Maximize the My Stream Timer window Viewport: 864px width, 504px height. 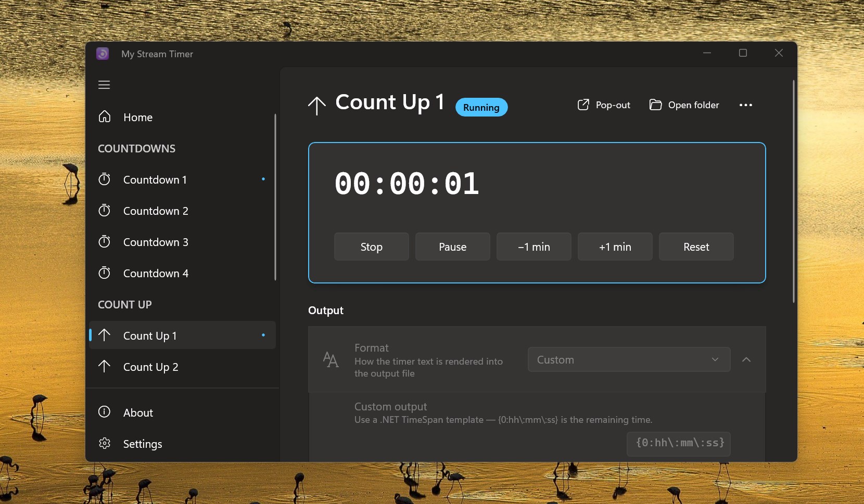[743, 53]
